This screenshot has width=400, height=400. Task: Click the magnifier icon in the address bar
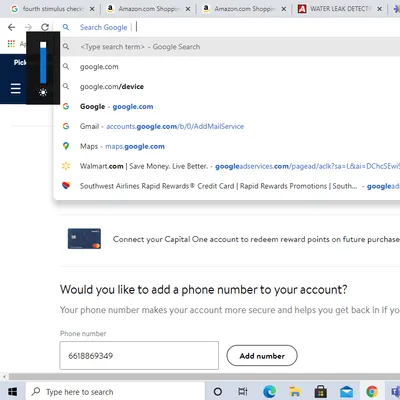(x=66, y=27)
